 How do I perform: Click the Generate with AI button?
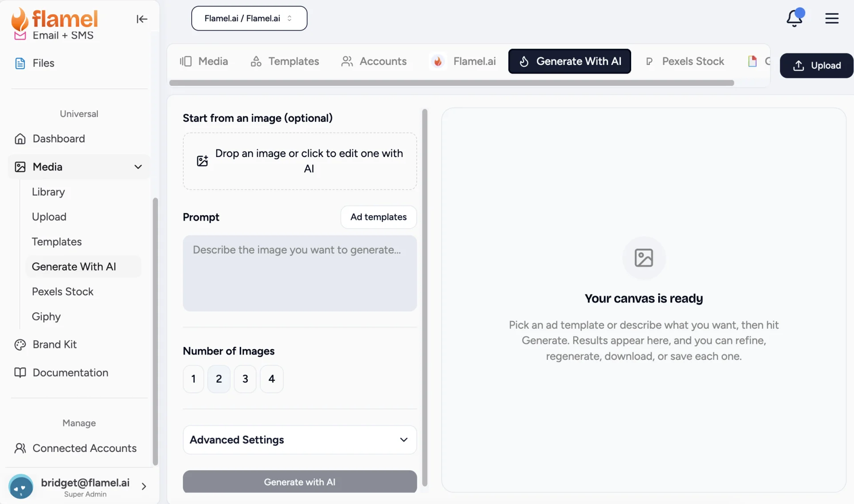[x=300, y=482]
